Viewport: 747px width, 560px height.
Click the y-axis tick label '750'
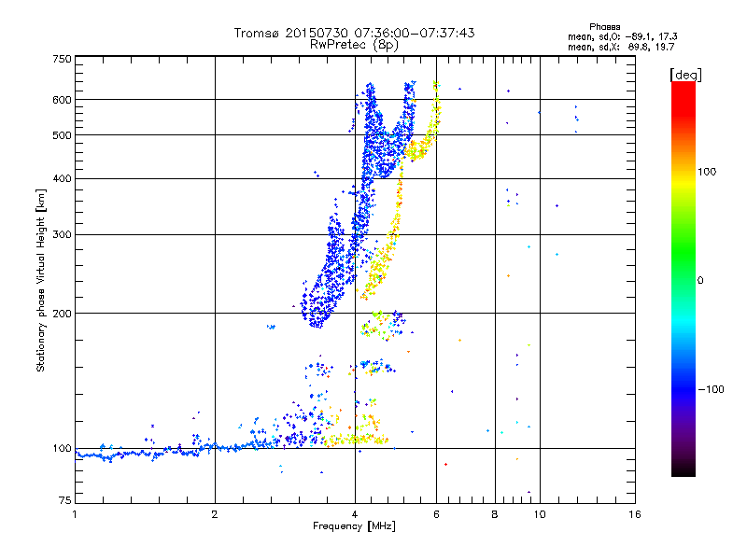point(62,59)
